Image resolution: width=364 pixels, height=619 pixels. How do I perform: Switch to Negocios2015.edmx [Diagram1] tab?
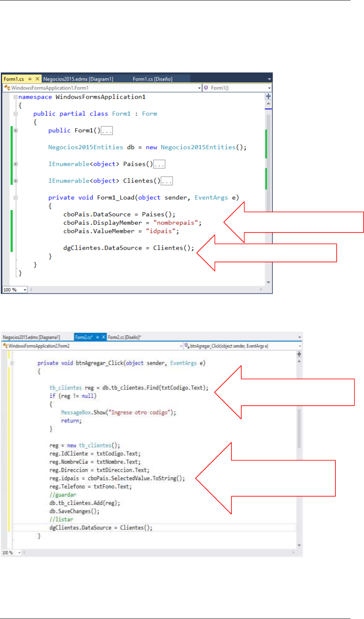click(78, 79)
